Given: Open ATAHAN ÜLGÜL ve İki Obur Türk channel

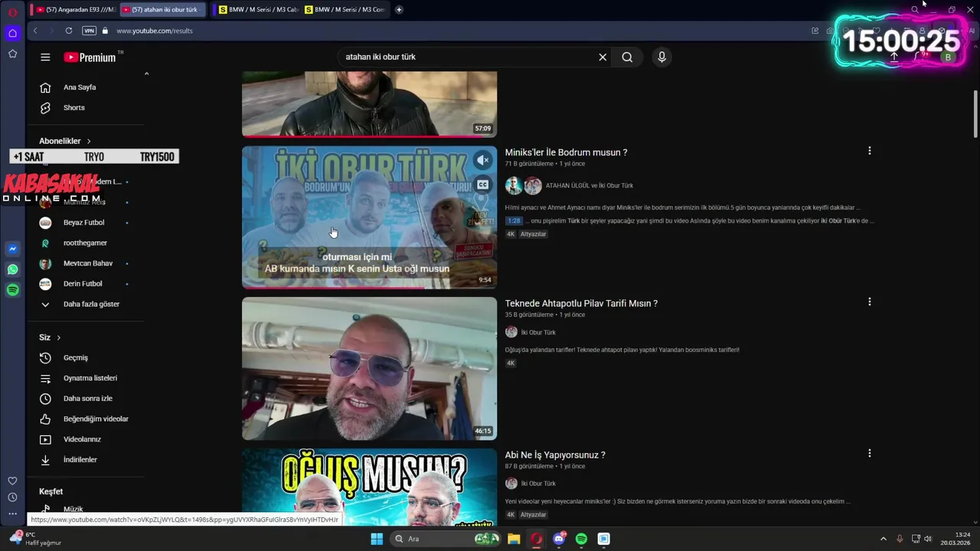Looking at the screenshot, I should pos(589,186).
